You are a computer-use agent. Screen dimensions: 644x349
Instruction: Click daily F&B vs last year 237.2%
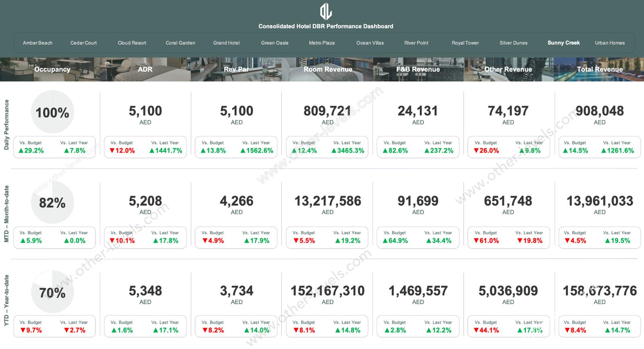click(439, 151)
